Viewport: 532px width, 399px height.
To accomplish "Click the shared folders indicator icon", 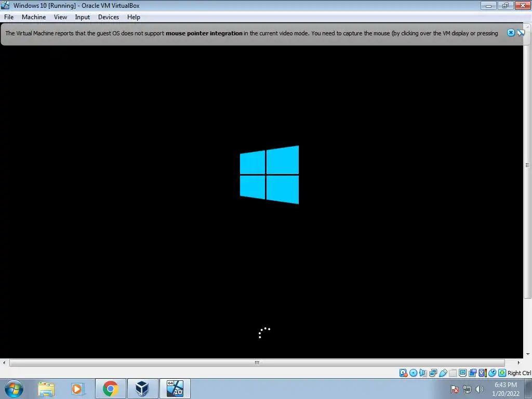I will [453, 373].
